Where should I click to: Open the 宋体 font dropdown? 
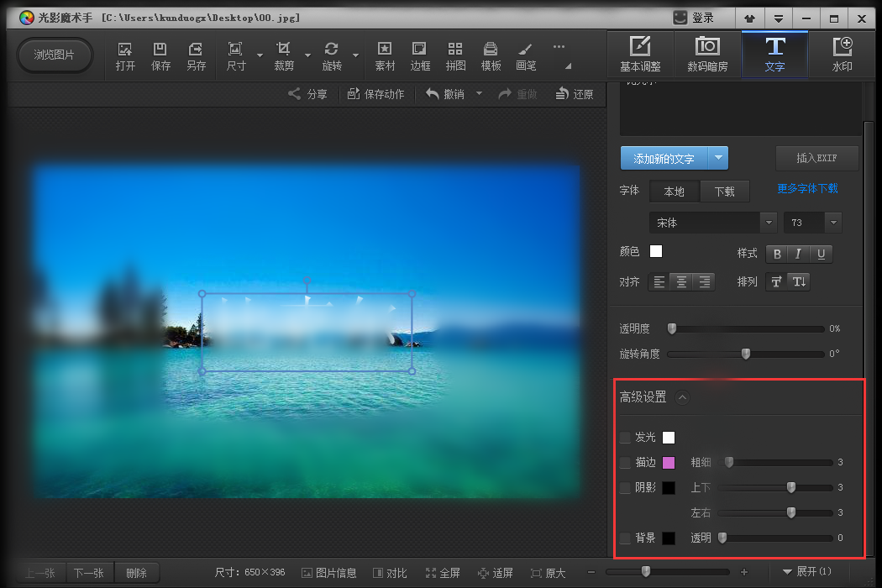[x=769, y=223]
